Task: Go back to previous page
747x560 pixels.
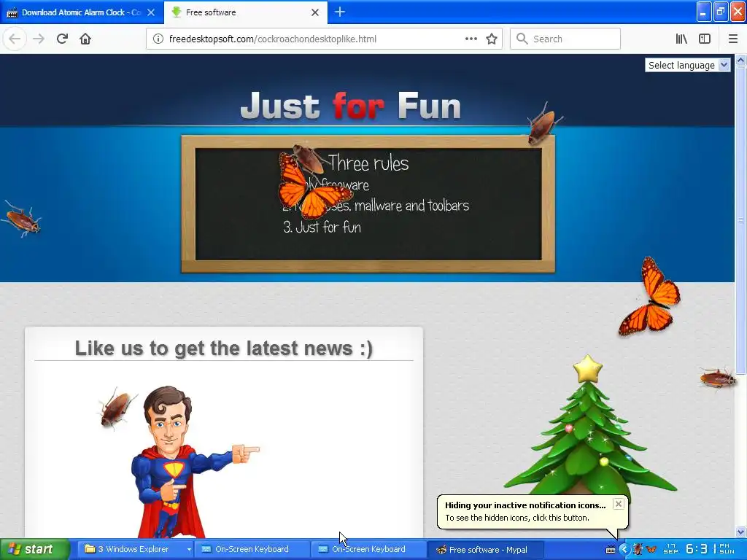Action: (15, 39)
